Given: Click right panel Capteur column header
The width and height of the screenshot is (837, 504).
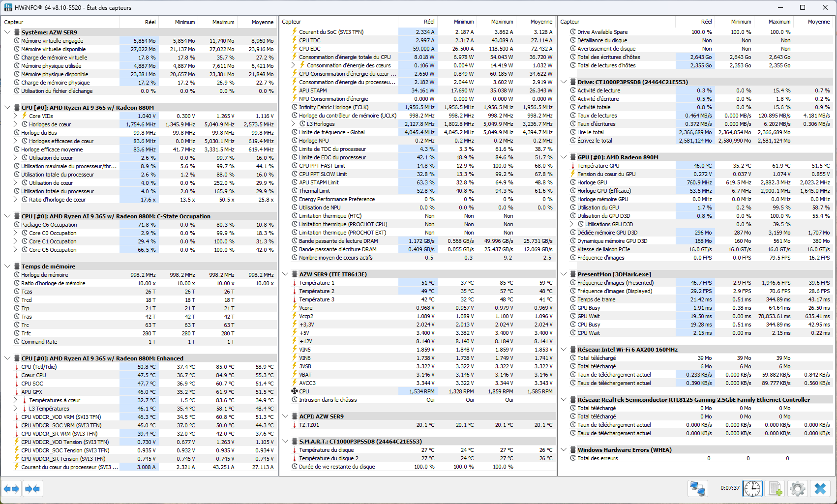Looking at the screenshot, I should tap(617, 22).
